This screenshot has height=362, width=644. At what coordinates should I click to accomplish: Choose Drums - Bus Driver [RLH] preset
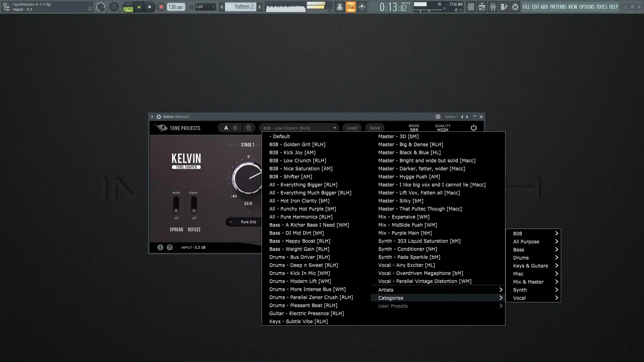(299, 257)
